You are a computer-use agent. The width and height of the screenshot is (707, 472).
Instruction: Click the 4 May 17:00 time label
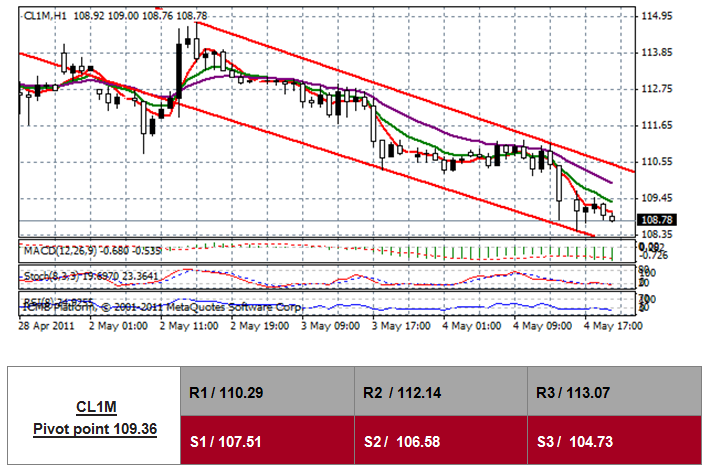coord(613,326)
